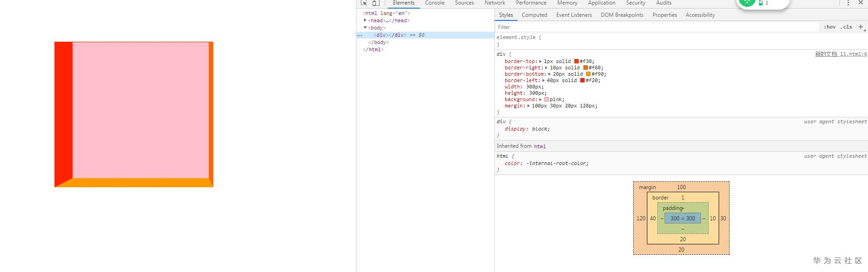Click the html link in Inherited from
This screenshot has height=272, width=868.
[540, 146]
